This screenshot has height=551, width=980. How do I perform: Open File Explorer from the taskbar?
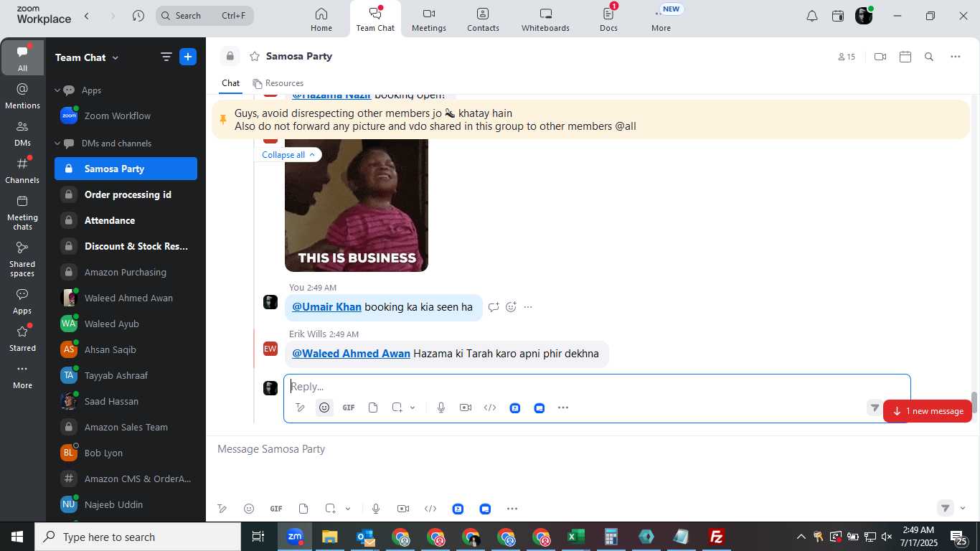click(329, 537)
